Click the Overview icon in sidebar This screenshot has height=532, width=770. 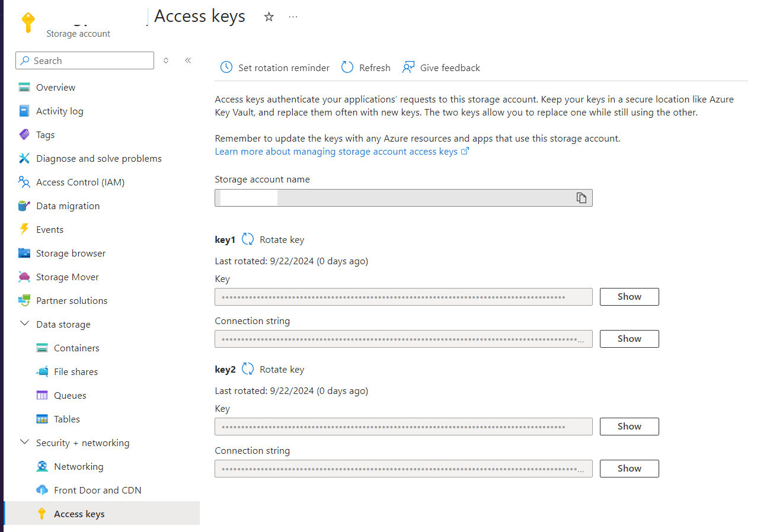pos(24,87)
